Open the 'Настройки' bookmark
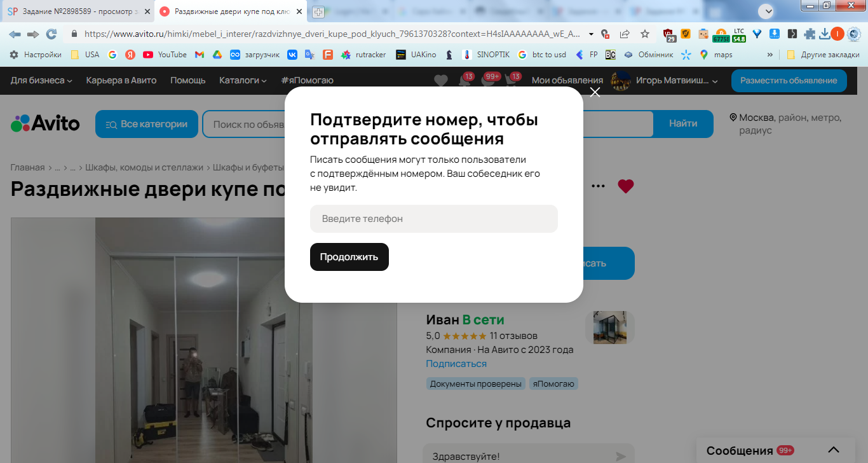Screen dimensions: 868x463 (36, 55)
